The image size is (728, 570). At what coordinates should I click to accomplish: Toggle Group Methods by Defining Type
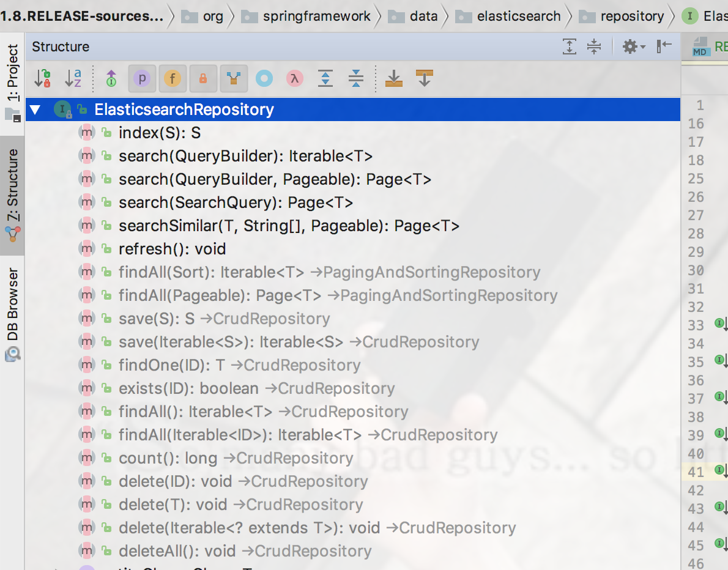coord(111,78)
